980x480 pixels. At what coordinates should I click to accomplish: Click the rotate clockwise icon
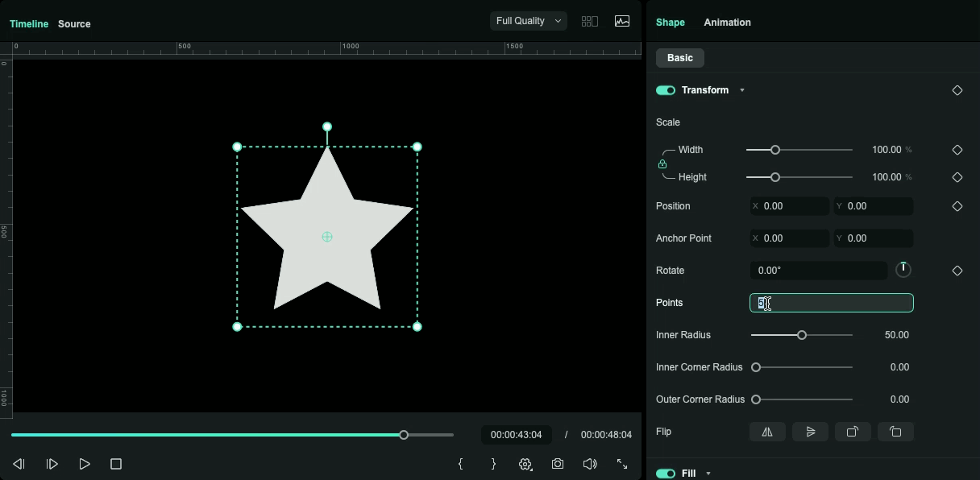point(853,432)
